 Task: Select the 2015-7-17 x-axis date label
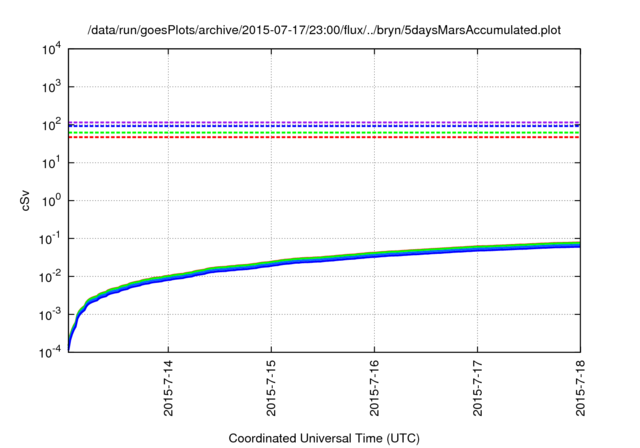(478, 388)
